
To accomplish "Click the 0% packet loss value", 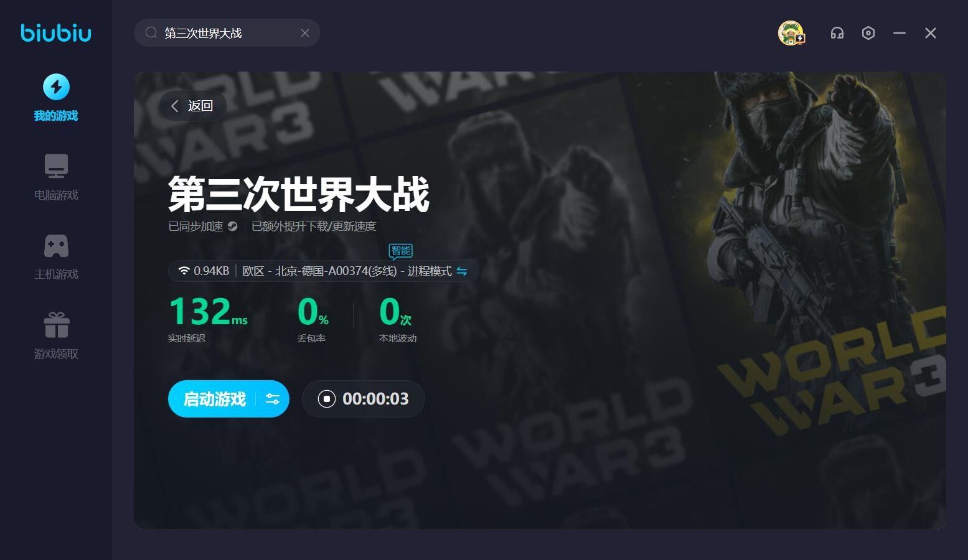I will (313, 312).
